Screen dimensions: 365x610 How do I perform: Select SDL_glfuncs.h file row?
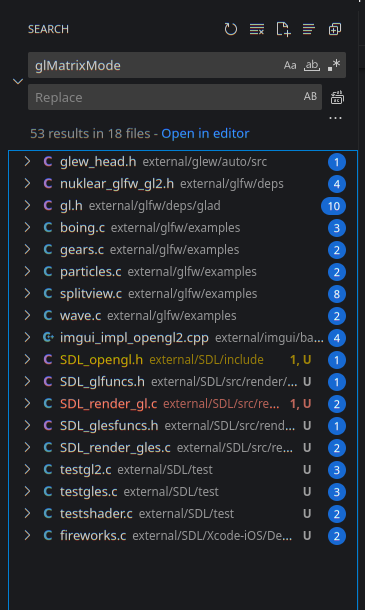click(182, 382)
